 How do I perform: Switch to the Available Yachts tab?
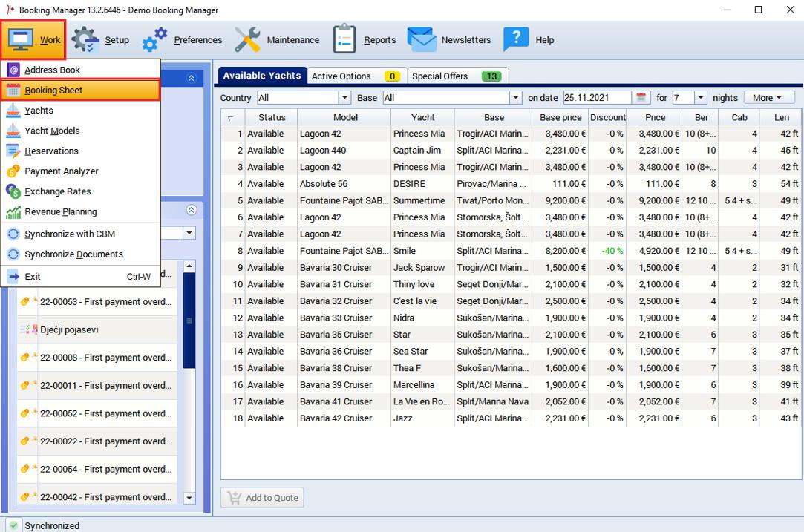click(262, 76)
